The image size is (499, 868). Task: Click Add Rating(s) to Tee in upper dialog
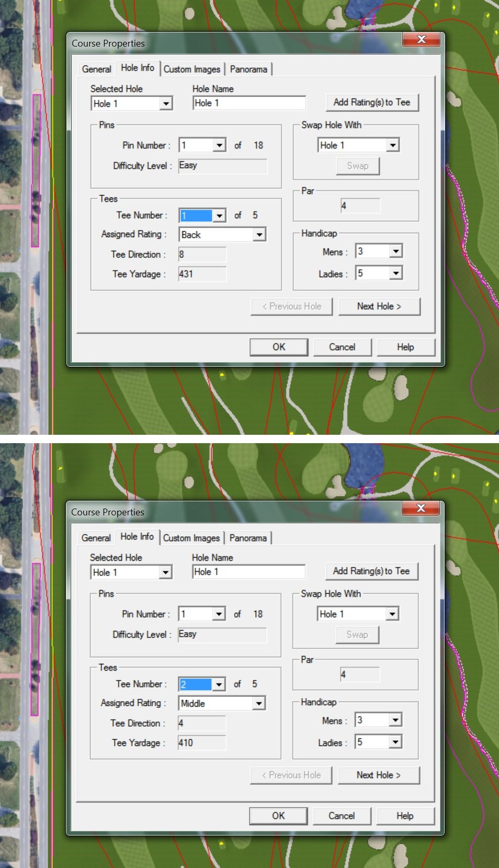pos(372,103)
